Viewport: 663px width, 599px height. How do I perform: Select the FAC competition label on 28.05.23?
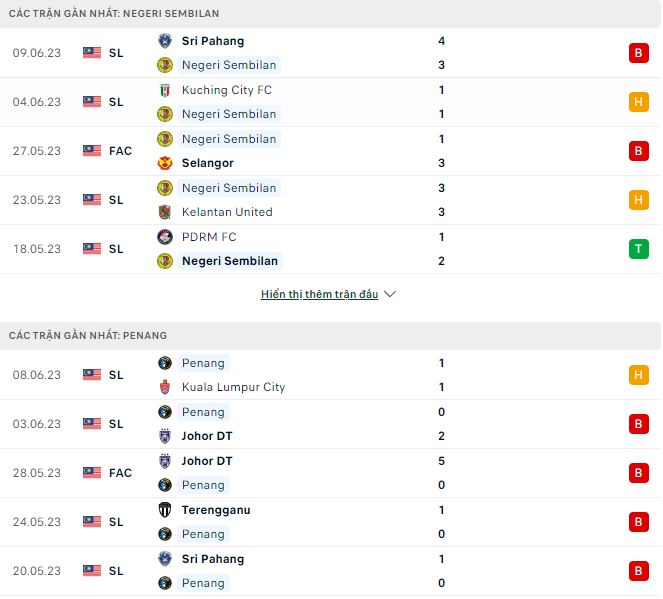(x=119, y=473)
